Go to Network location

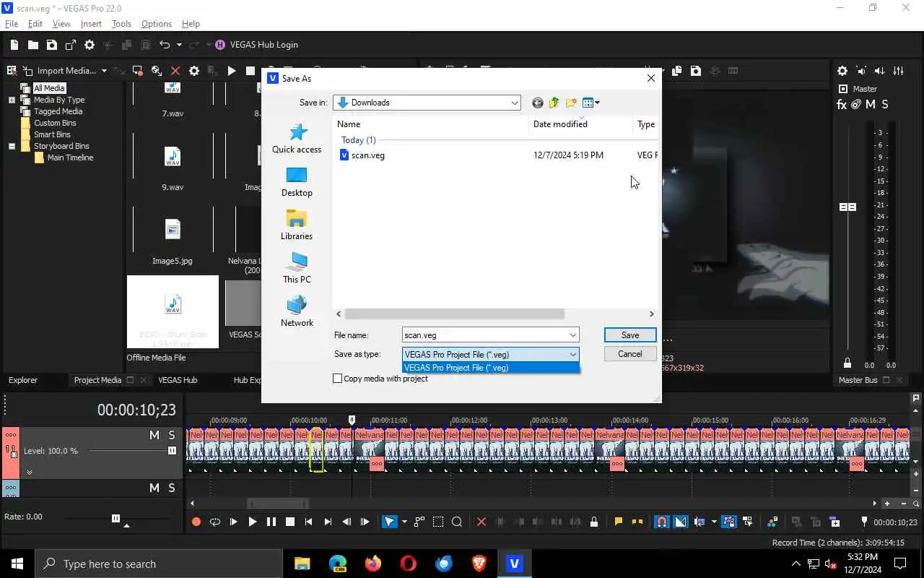297,312
